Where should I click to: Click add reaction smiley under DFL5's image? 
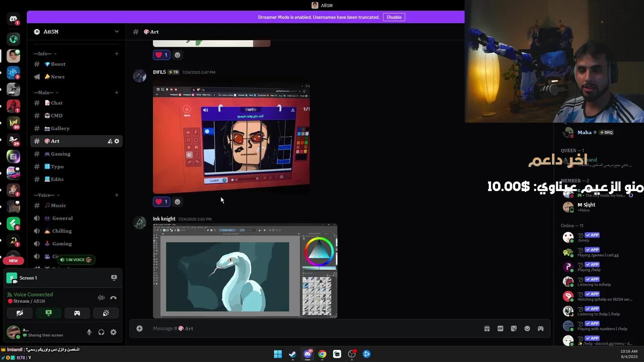pos(177,202)
